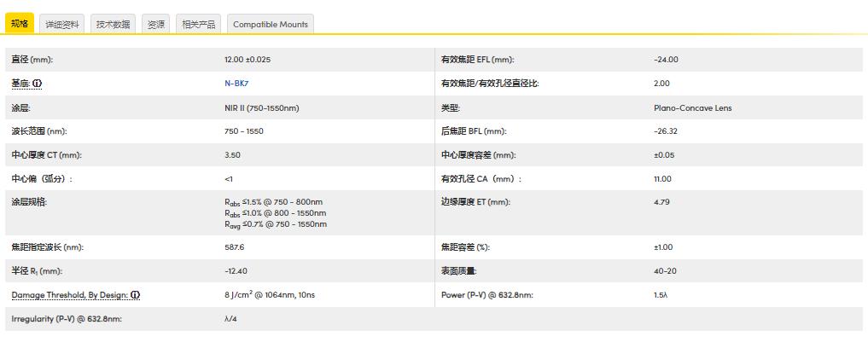Click the 有效焦距 EFL value -24.00

pos(666,60)
